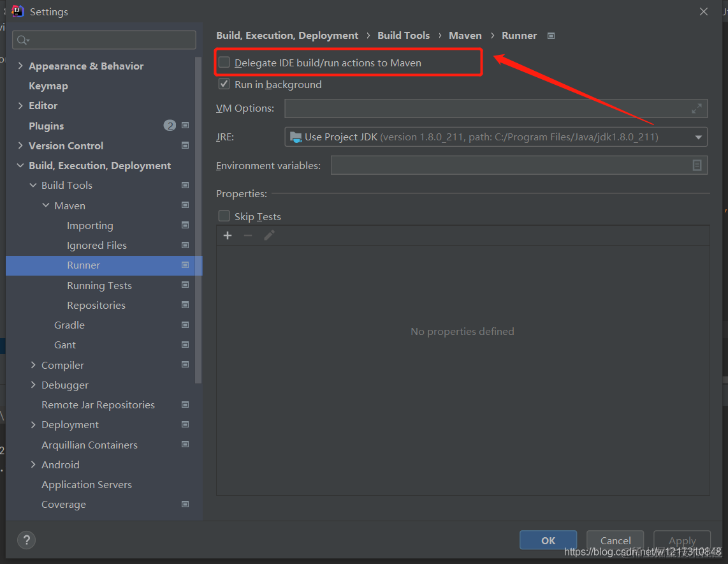Click project icon beside Ignored Files row
This screenshot has height=564, width=728.
pos(186,245)
